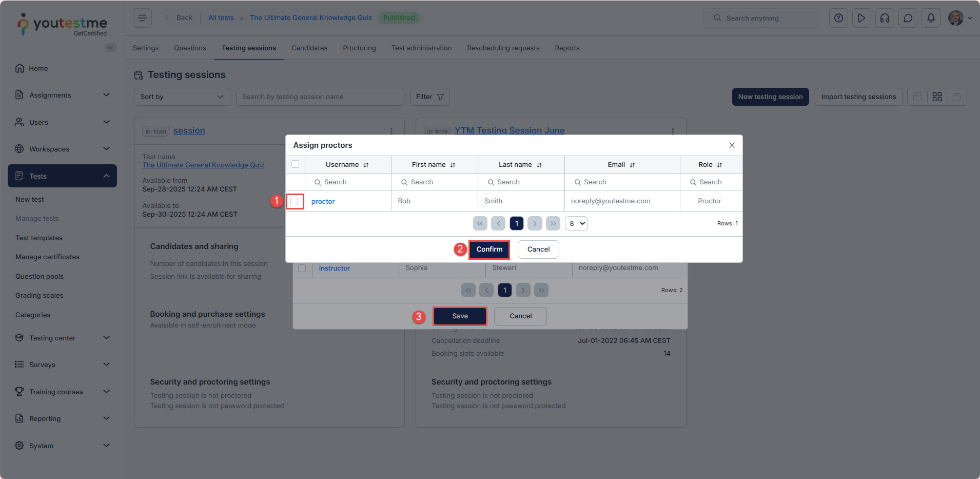Open the help question mark icon
980x479 pixels.
pos(838,18)
